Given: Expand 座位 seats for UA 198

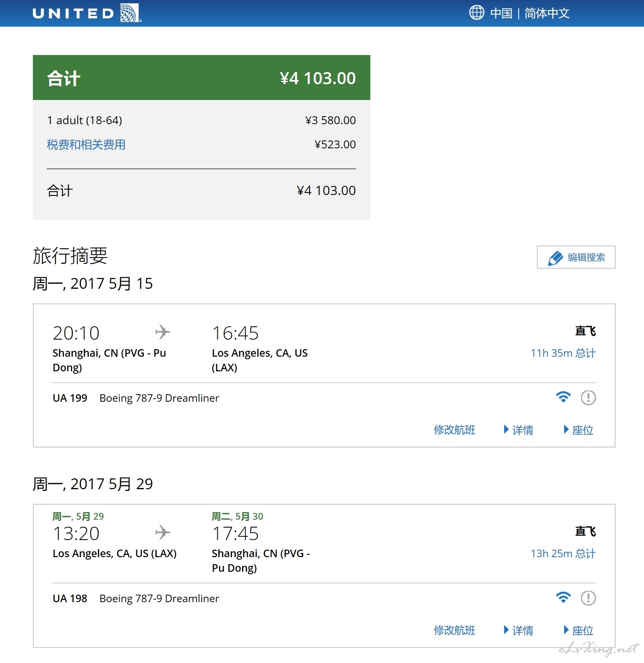Looking at the screenshot, I should coord(578,630).
